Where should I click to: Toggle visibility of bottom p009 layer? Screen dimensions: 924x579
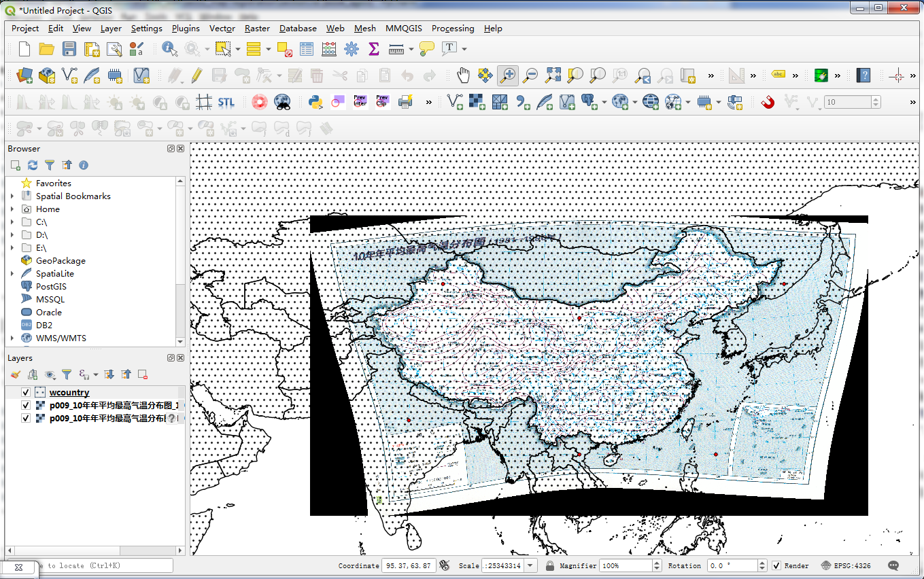click(26, 418)
